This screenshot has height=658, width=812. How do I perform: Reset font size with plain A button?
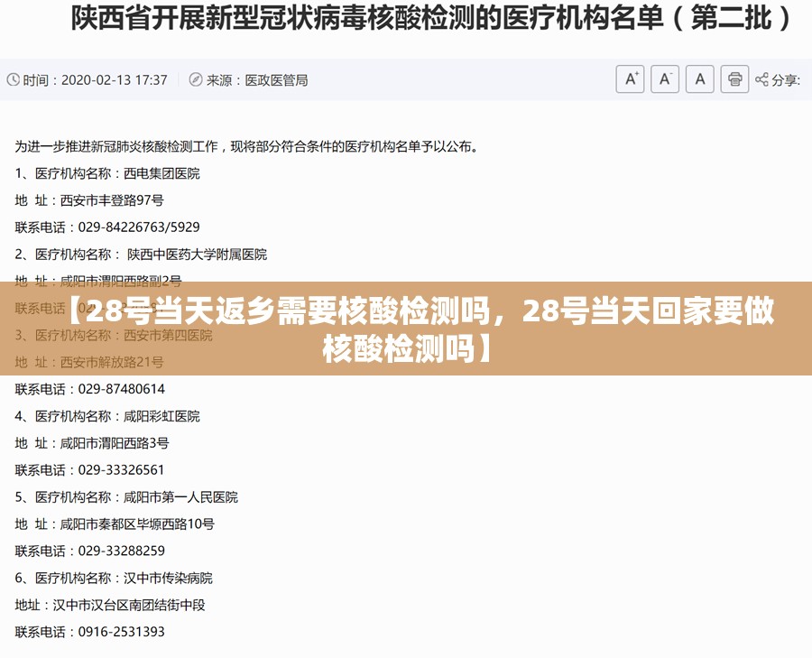pyautogui.click(x=699, y=79)
